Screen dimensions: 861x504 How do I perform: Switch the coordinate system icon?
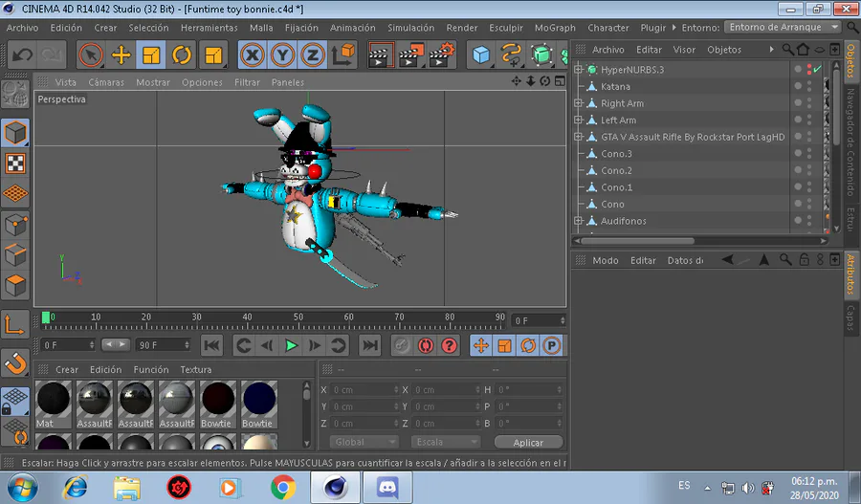(x=343, y=55)
